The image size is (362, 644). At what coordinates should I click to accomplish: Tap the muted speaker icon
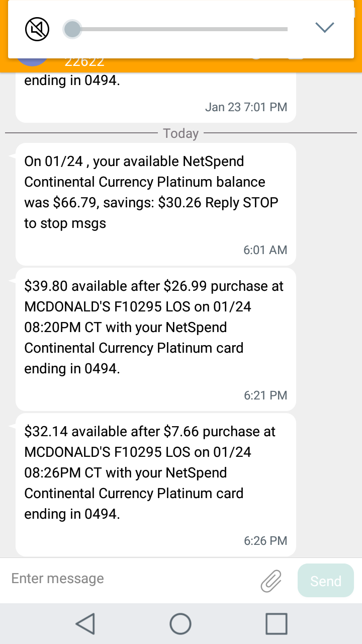point(37,29)
